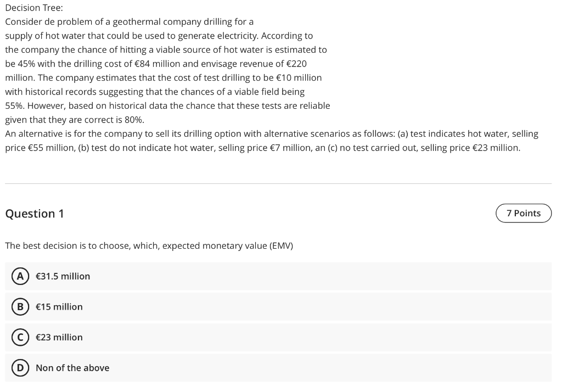Click the horizontal divider above Question 1

278,183
